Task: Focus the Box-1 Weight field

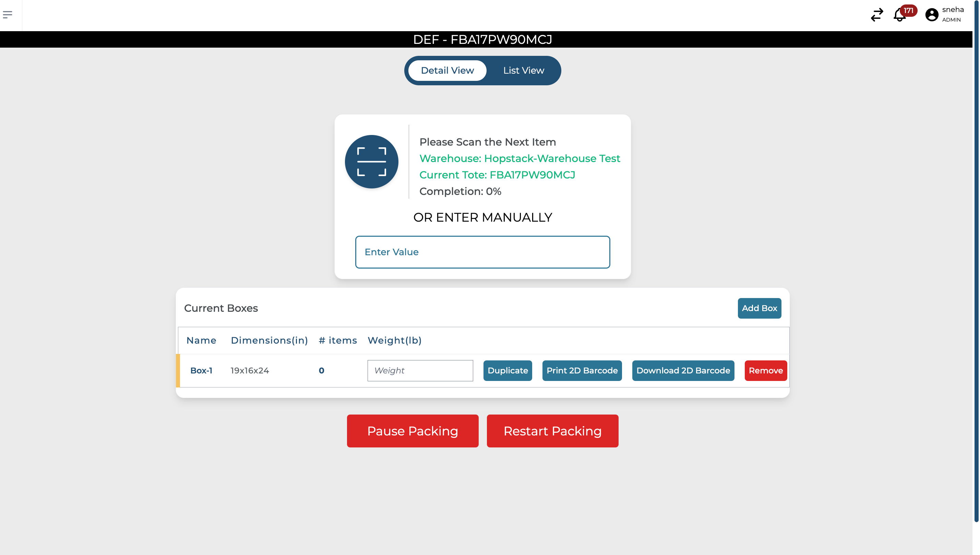Action: tap(420, 370)
